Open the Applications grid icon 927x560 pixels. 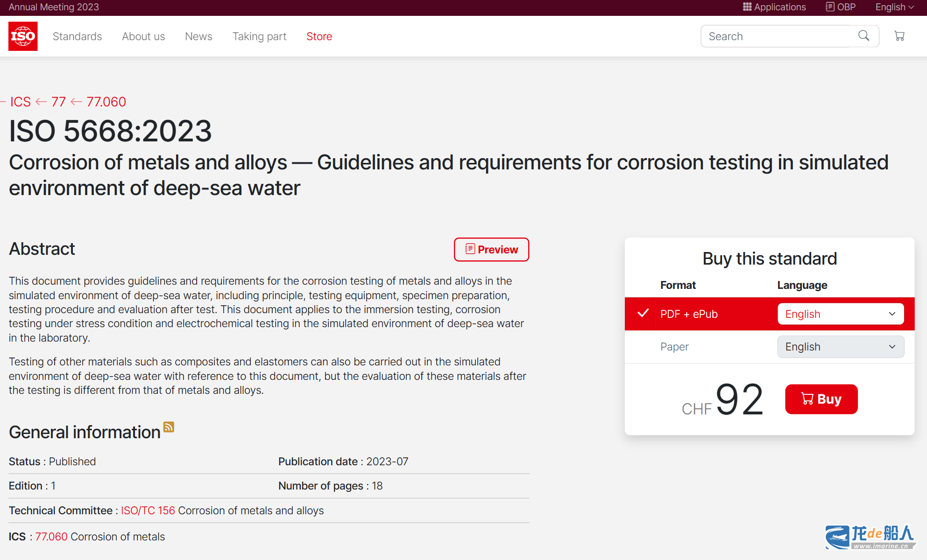point(747,7)
